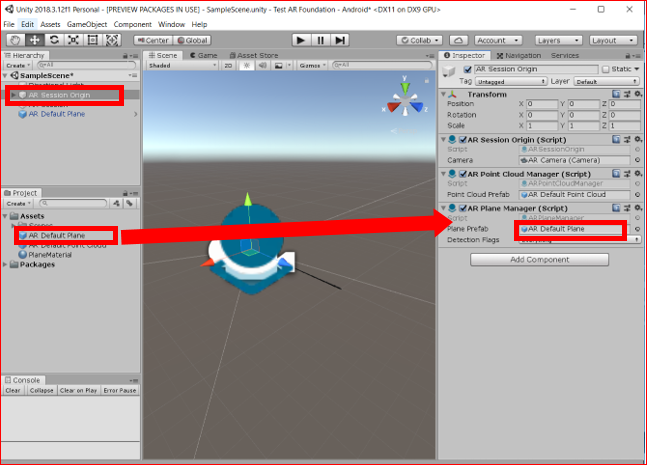Expand the Packages folder
Screen dimensions: 647x465
(x=5, y=264)
